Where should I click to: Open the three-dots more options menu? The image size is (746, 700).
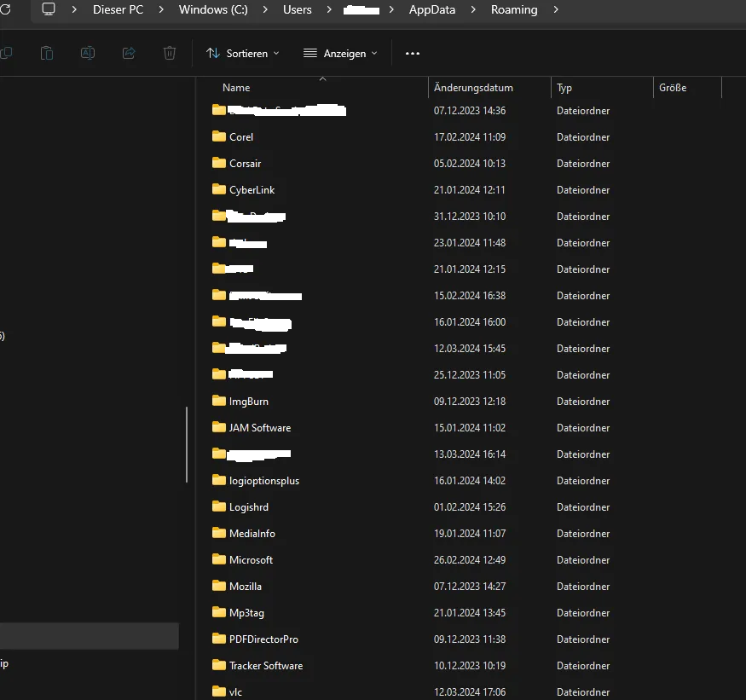pyautogui.click(x=413, y=54)
